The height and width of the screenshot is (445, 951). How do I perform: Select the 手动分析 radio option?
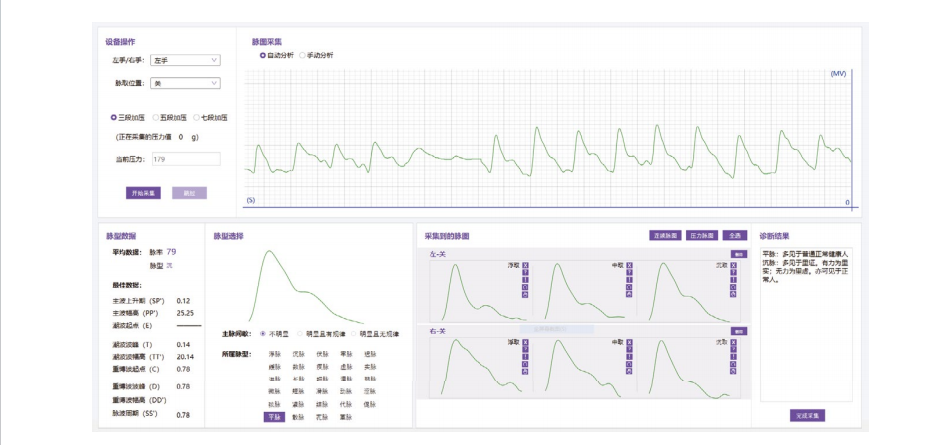[303, 55]
